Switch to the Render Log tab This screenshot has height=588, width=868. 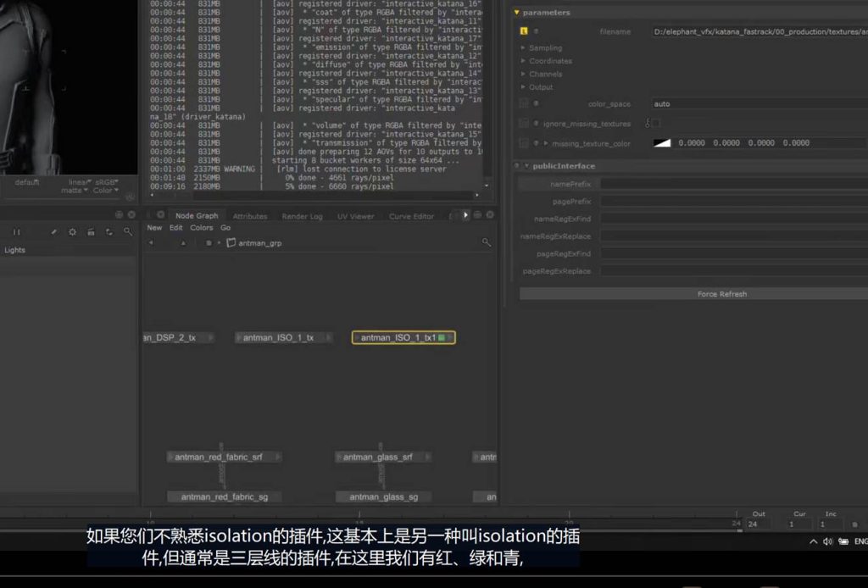coord(302,216)
